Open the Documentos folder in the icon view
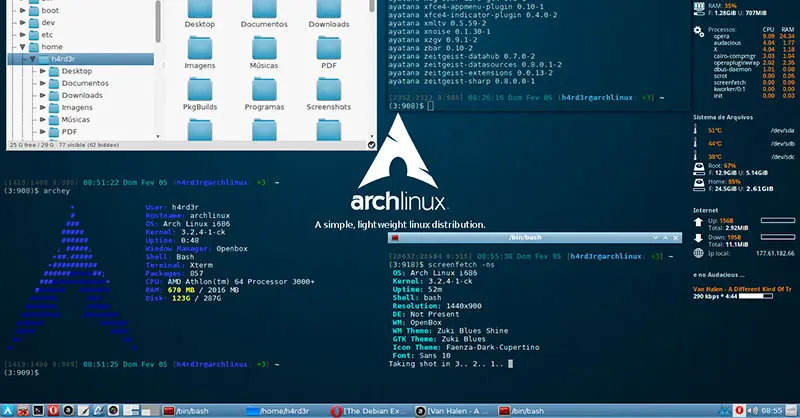This screenshot has height=418, width=800. (264, 14)
